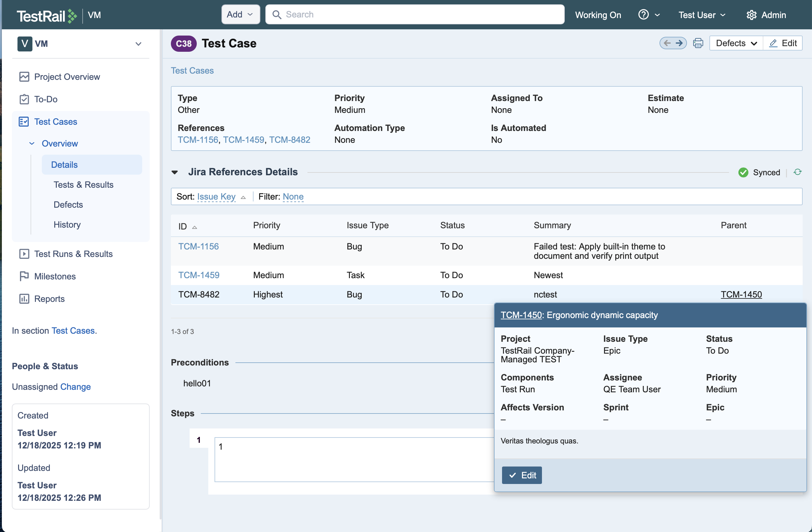Screen dimensions: 812x532
Task: Open the Test Cases breadcrumb link
Action: point(192,70)
